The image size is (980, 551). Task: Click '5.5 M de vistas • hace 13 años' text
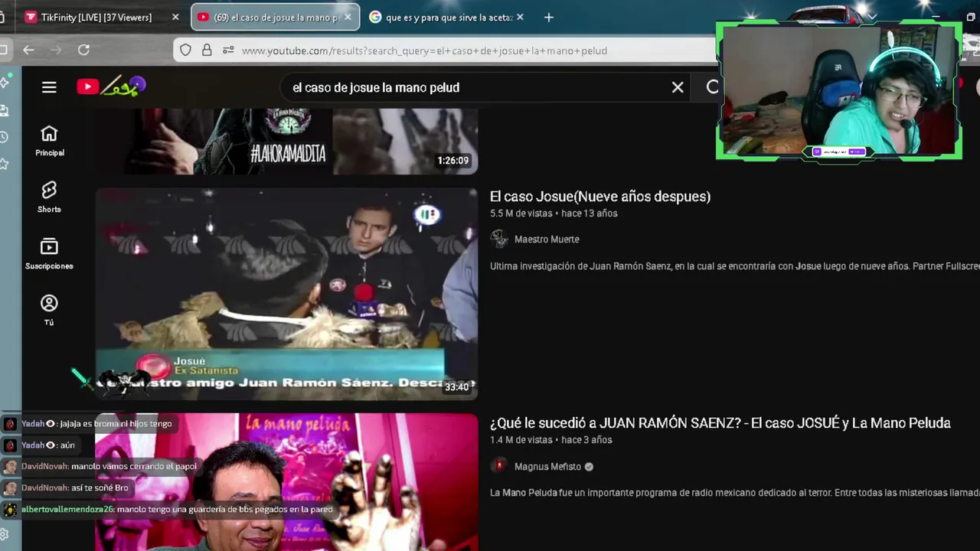554,214
